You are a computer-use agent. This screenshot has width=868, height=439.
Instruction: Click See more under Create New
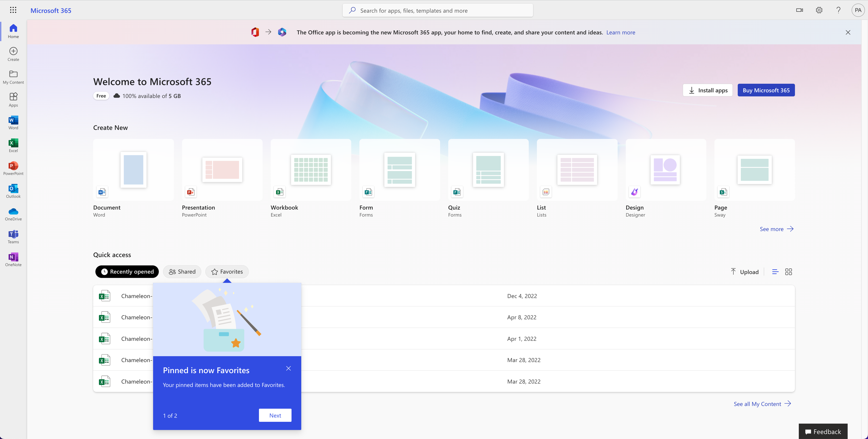click(x=776, y=229)
